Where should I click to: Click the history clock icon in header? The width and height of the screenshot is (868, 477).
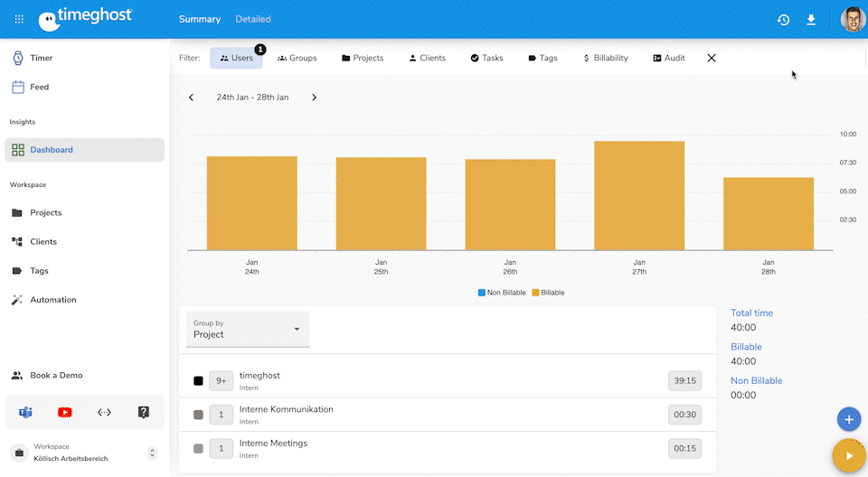[x=783, y=20]
